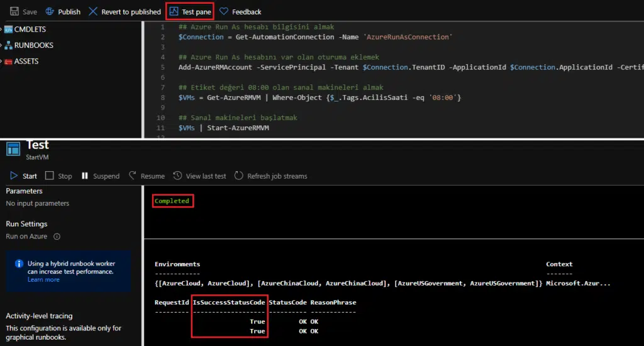
Task: Click the Save disk icon
Action: [x=14, y=11]
